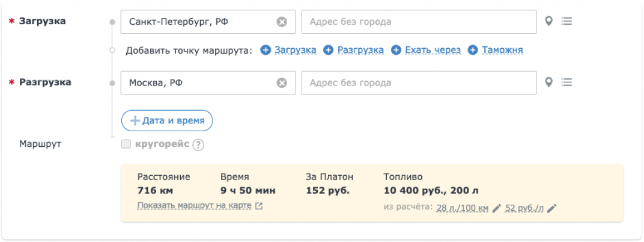The width and height of the screenshot is (644, 242).
Task: Focus the unloading address input field
Action: pyautogui.click(x=418, y=83)
